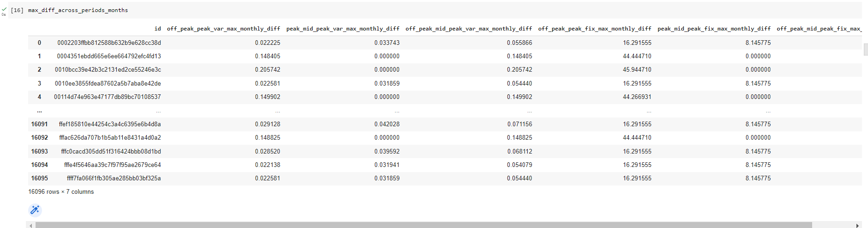This screenshot has width=868, height=228.
Task: Select the off_peak_peak_fix_max_monthly_diff column header
Action: [595, 29]
